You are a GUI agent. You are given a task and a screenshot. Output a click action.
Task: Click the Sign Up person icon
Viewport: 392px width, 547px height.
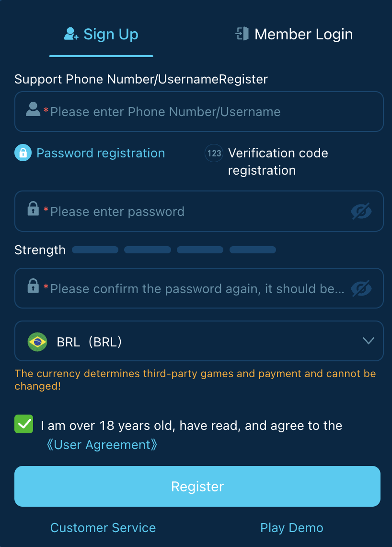[71, 34]
